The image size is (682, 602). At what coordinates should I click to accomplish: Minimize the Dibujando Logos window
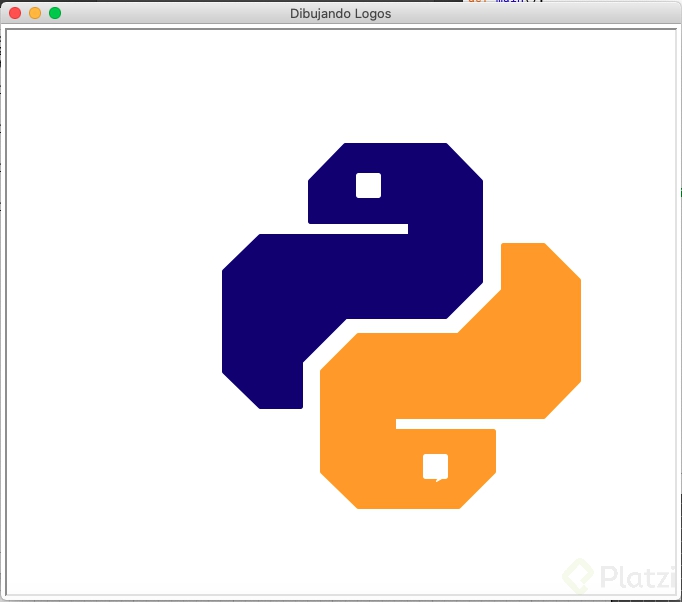(x=35, y=13)
